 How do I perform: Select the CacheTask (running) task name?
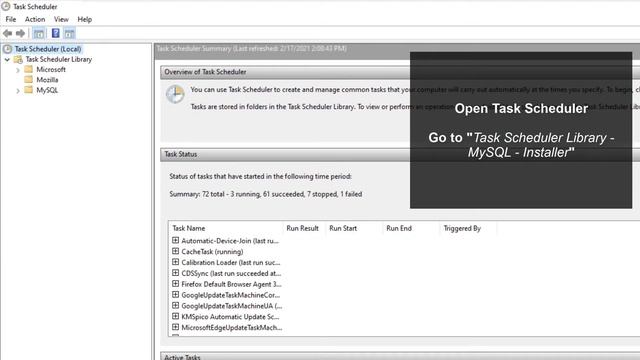[212, 252]
